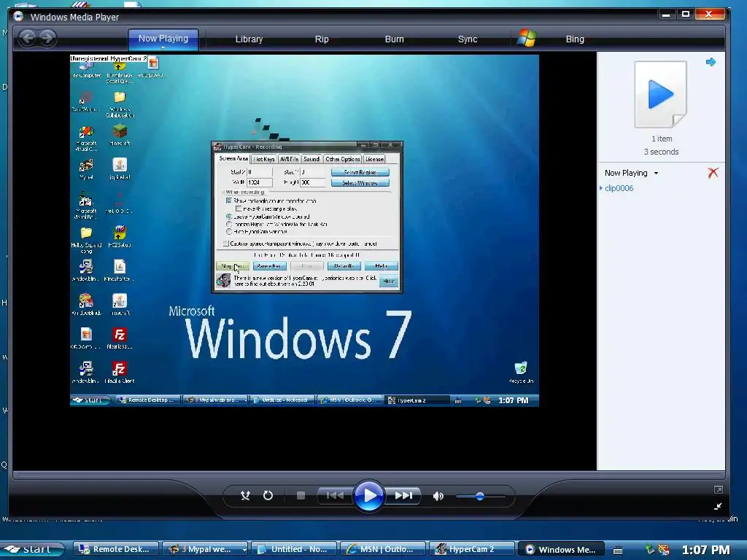The image size is (747, 560).
Task: Open the Start menu
Action: 32,549
